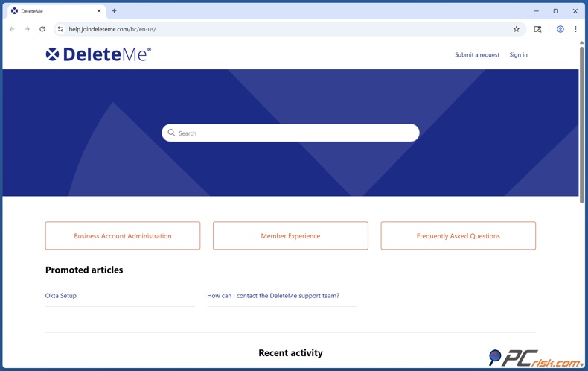Open Business Account Administration category

123,235
